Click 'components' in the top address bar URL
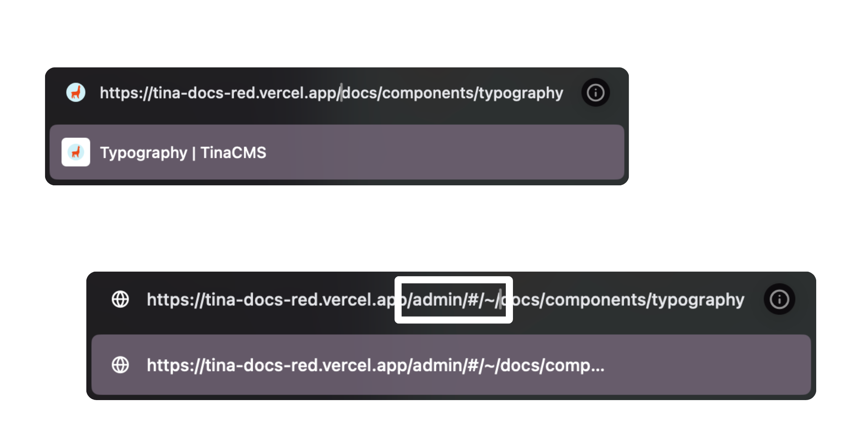868x446 pixels. point(427,93)
